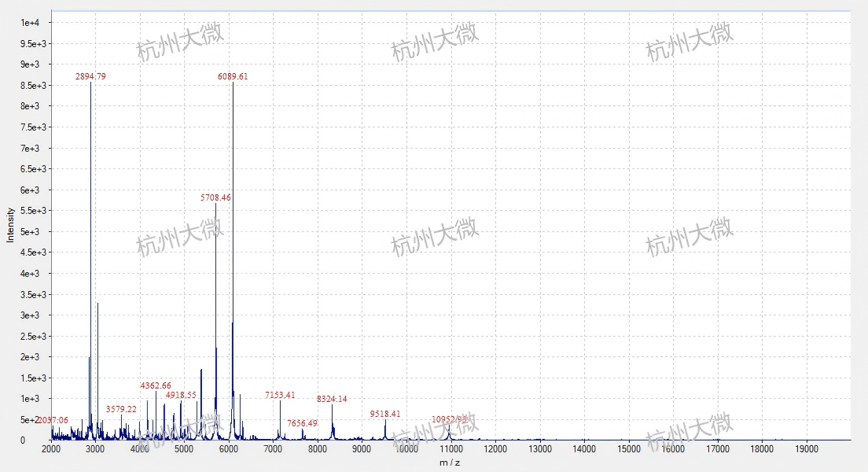Click the m / z x-axis title
868x472 pixels.
451,463
